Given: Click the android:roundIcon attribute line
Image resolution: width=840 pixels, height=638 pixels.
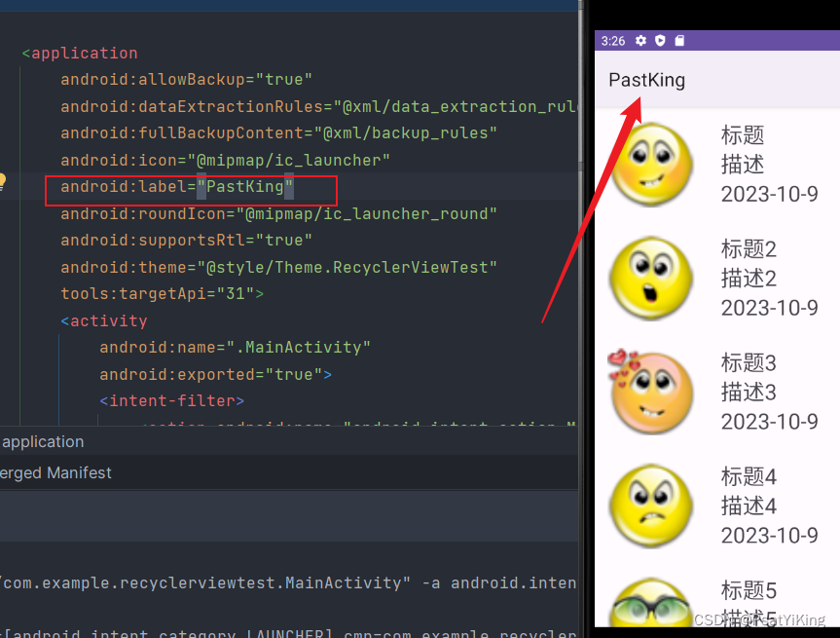Looking at the screenshot, I should coord(278,213).
